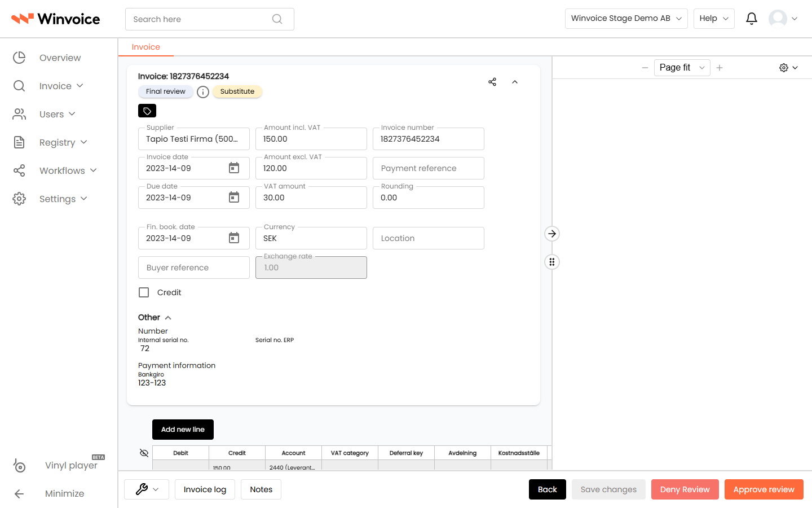The height and width of the screenshot is (508, 812).
Task: Tick the Credit checkbox
Action: tap(144, 292)
